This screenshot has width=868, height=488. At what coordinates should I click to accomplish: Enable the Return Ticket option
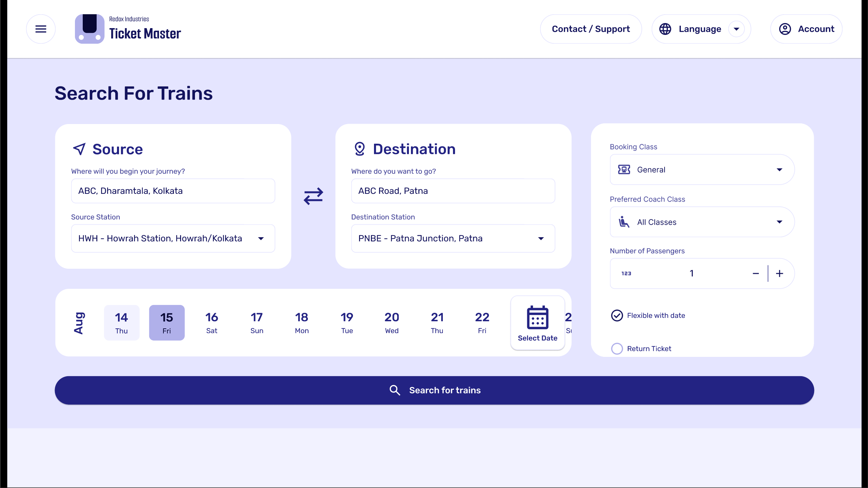(x=617, y=349)
